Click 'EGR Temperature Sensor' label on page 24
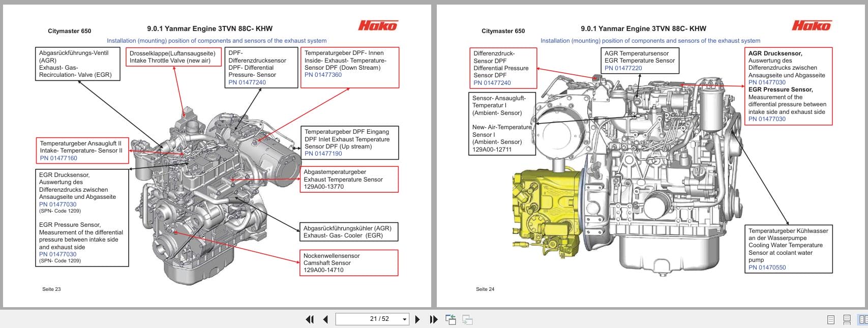Screen dimensions: 868x328 coord(640,61)
